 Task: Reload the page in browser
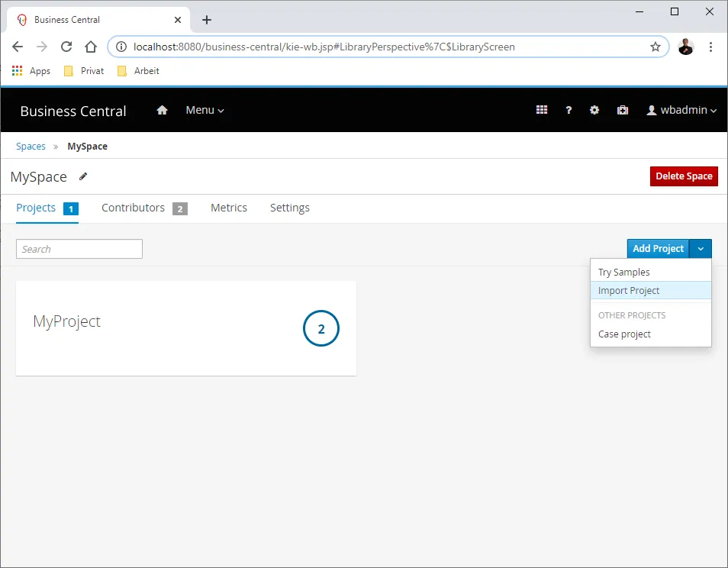(x=66, y=47)
